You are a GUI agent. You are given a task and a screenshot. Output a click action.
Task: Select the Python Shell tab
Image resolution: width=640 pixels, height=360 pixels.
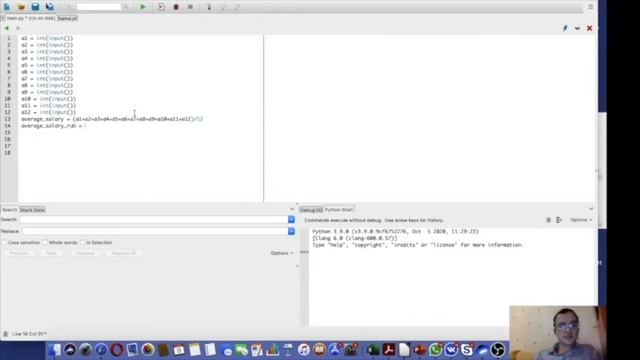(339, 210)
